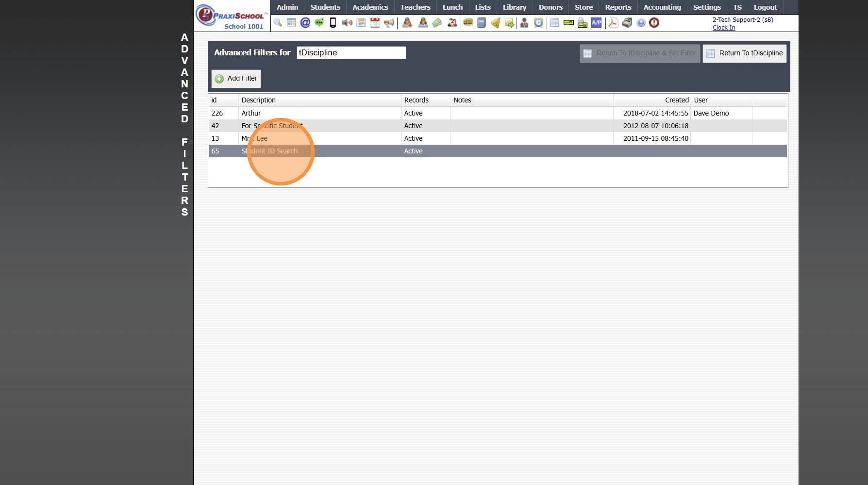The image size is (868, 485).
Task: Select the Arthur filter row
Action: [x=498, y=113]
